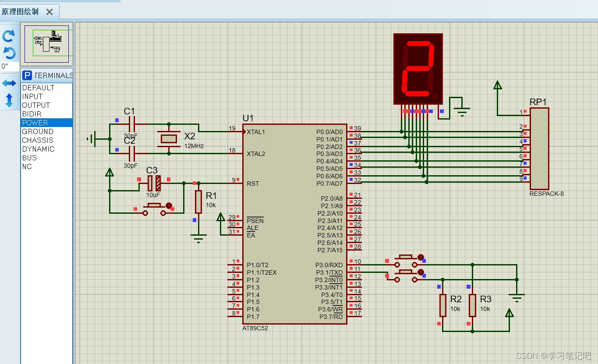Select resistor R1 symbol
598x364 pixels.
[x=198, y=202]
